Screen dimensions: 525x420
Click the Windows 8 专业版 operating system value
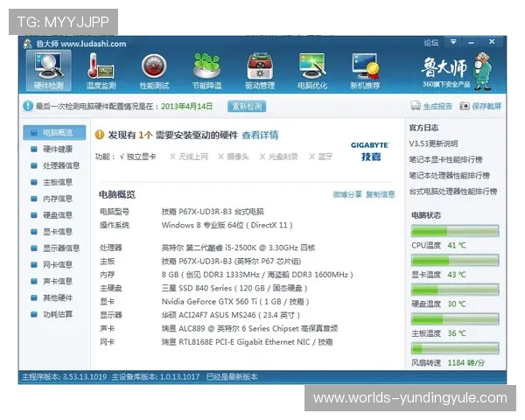pos(227,225)
